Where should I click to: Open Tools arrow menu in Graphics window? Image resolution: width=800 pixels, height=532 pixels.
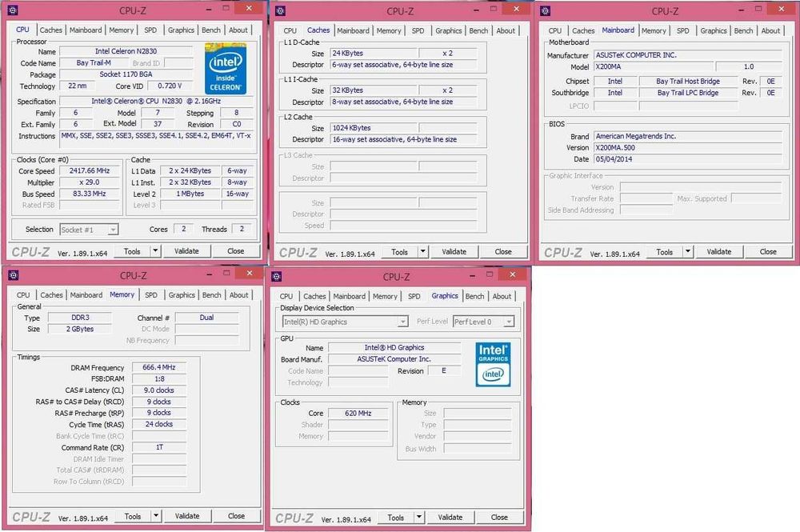point(419,518)
